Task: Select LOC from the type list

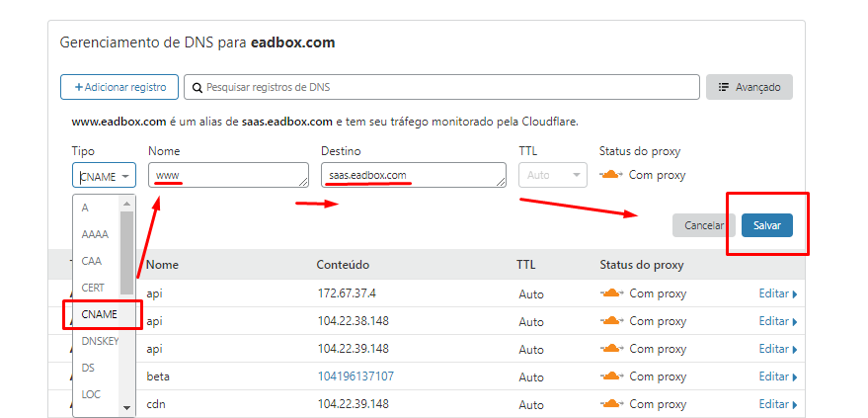Action: [x=90, y=394]
